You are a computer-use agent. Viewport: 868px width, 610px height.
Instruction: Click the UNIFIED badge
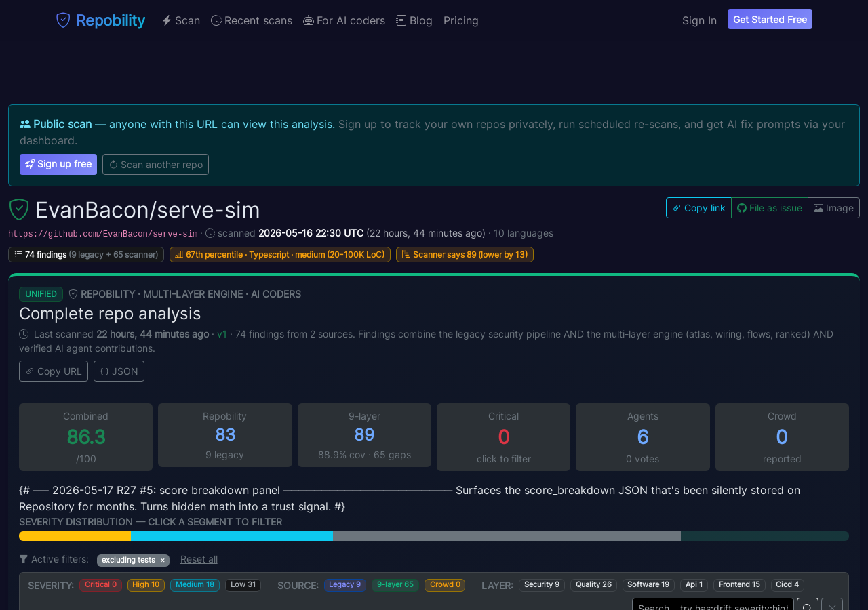41,294
